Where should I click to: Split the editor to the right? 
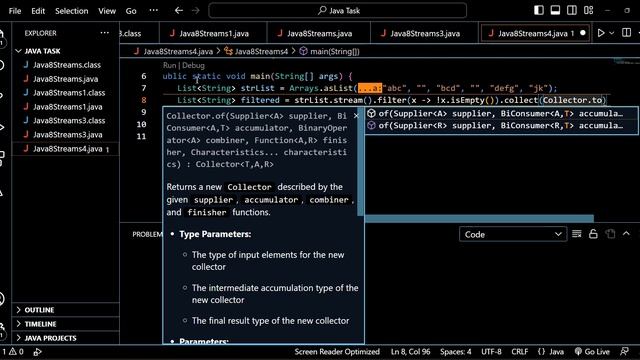coord(626,33)
